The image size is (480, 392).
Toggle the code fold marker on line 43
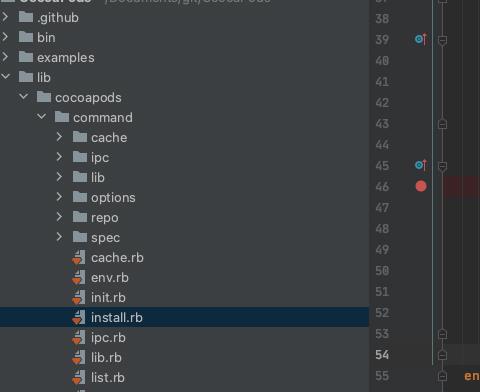[x=442, y=124]
